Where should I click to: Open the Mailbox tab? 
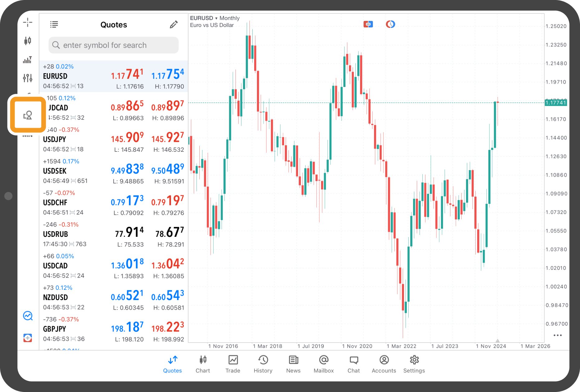click(x=324, y=364)
